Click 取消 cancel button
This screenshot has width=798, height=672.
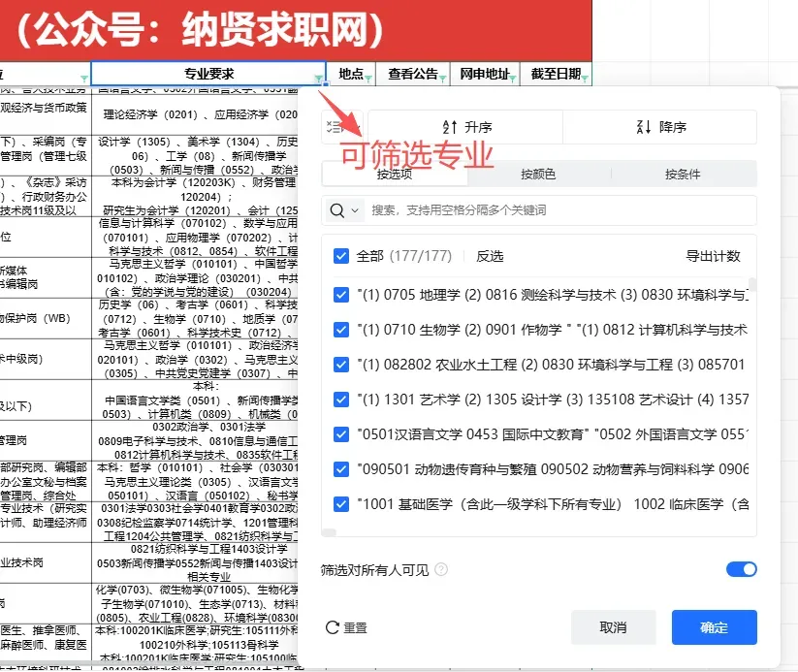613,627
